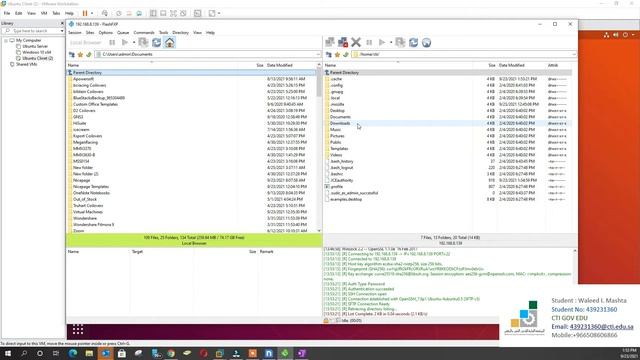Click the local pane play/start button
Viewport: 640px width, 360px height.
click(125, 42)
